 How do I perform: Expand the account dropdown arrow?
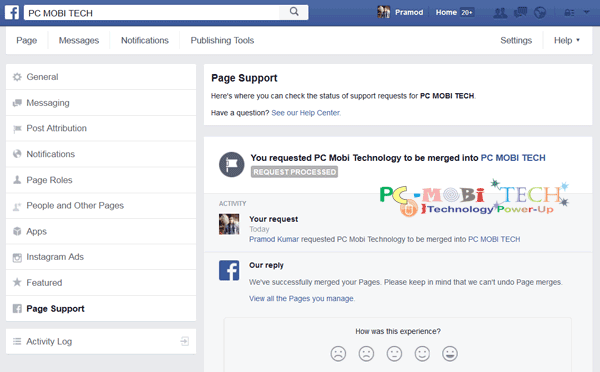point(586,12)
